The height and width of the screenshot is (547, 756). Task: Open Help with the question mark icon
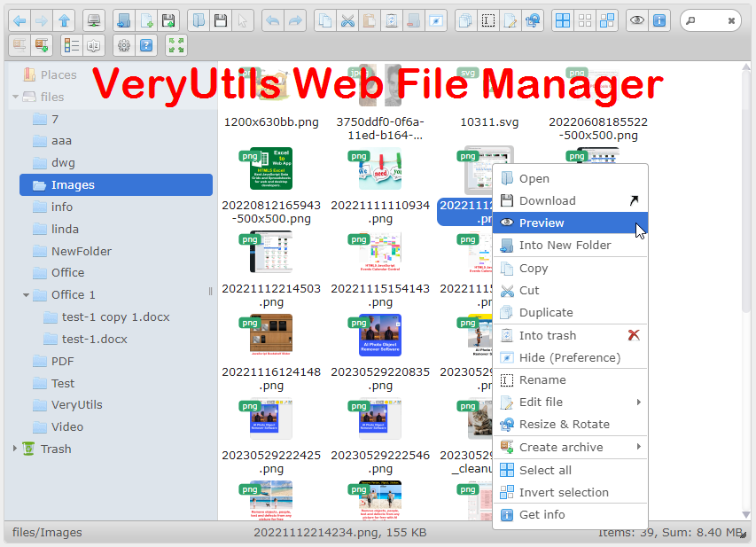point(146,46)
